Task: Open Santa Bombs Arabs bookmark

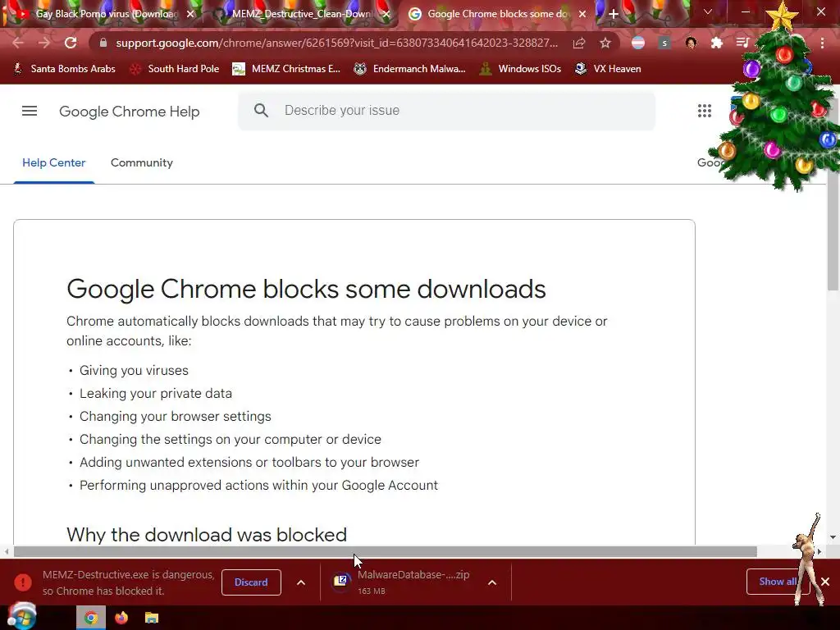Action: (x=64, y=69)
